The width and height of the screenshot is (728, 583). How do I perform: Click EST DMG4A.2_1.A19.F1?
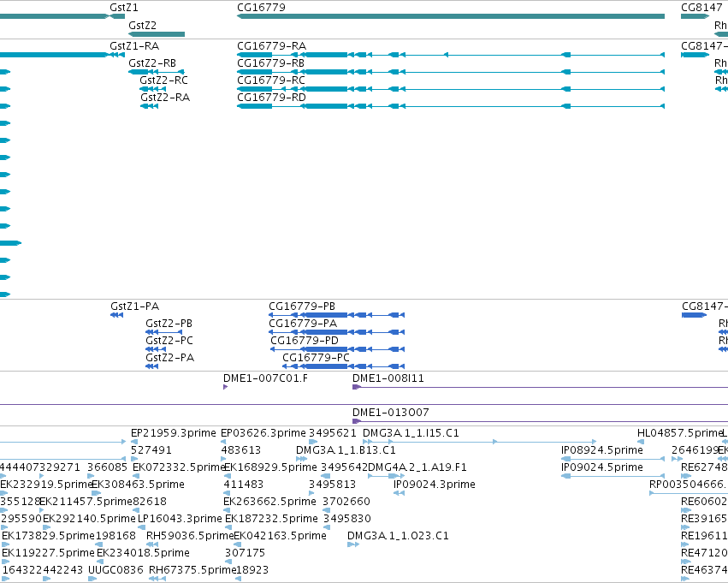pyautogui.click(x=417, y=467)
